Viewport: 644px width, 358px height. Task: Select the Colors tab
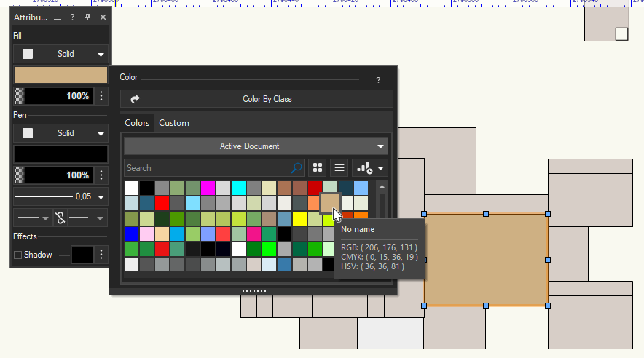(x=137, y=123)
